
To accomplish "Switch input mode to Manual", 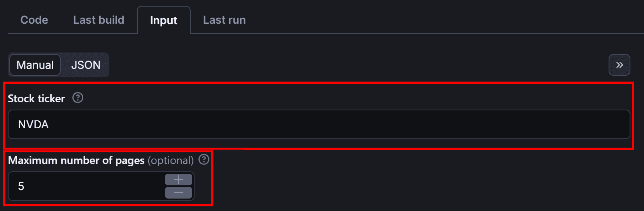I will pyautogui.click(x=35, y=65).
